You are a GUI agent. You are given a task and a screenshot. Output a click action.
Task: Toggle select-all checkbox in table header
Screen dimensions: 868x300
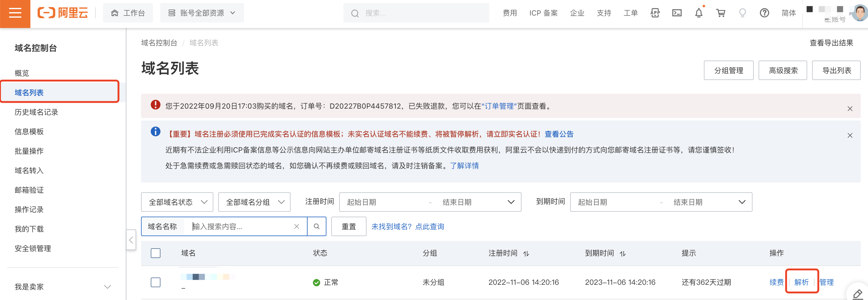pos(155,253)
